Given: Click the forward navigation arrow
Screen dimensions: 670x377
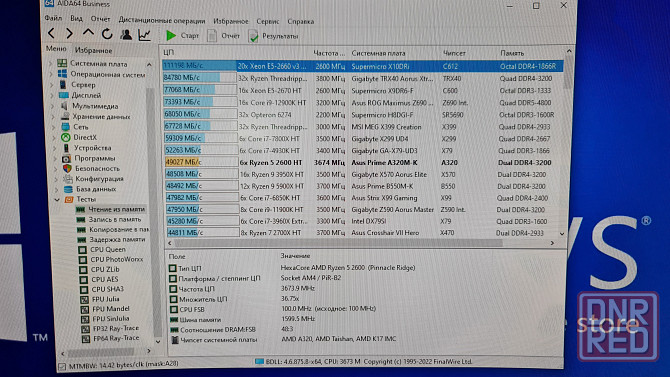Looking at the screenshot, I should click(69, 33).
